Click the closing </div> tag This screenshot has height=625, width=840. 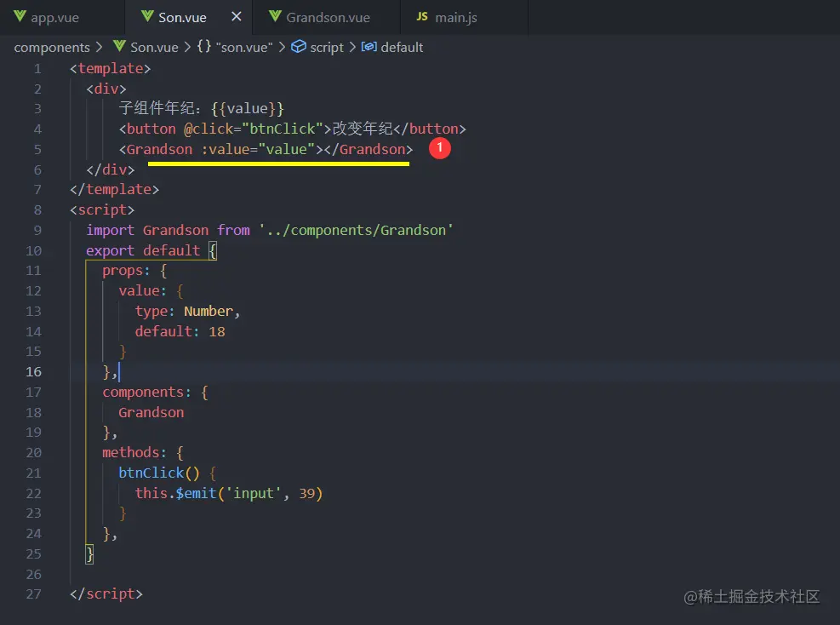click(x=111, y=170)
